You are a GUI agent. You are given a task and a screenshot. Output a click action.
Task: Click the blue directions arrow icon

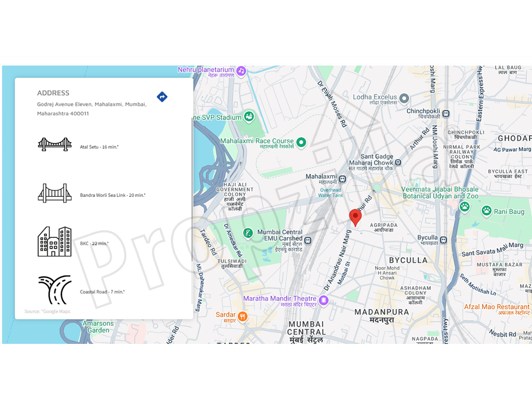pos(162,97)
